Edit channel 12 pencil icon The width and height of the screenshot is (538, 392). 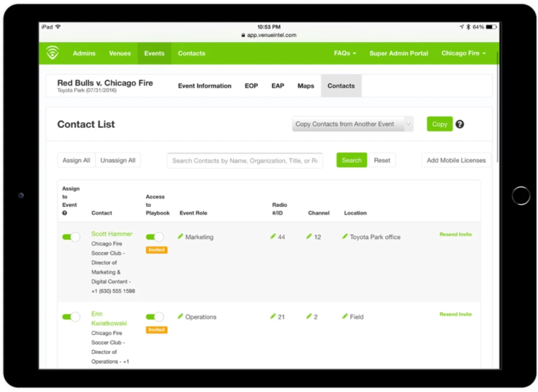pos(309,236)
